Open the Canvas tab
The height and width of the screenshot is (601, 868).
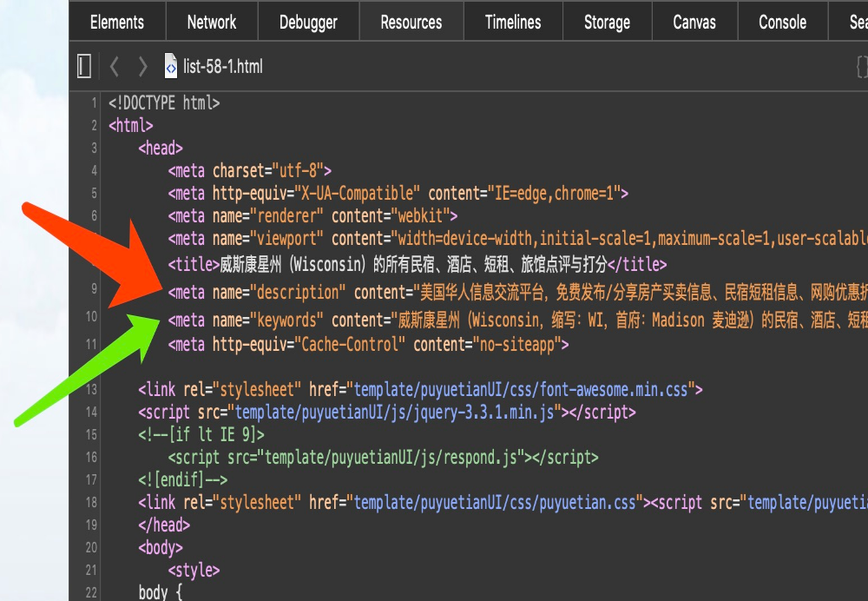pos(694,23)
